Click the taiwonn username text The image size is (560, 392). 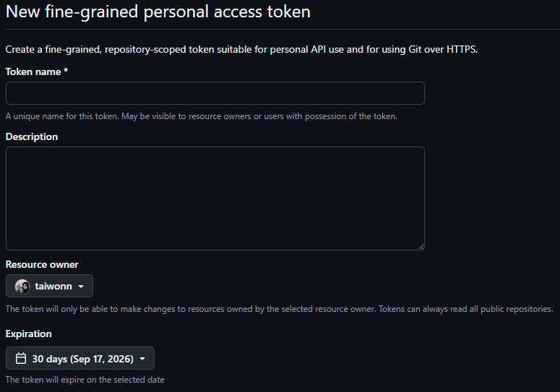(x=53, y=287)
